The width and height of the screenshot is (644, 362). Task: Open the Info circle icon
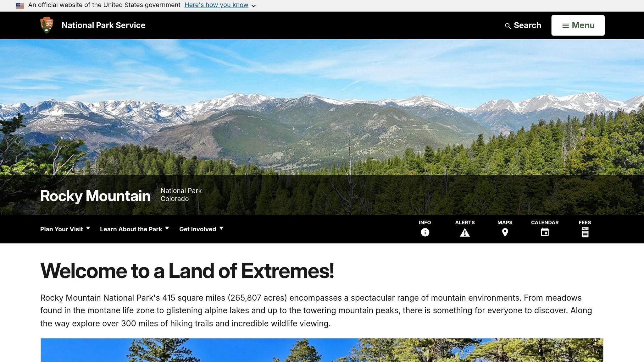tap(425, 232)
